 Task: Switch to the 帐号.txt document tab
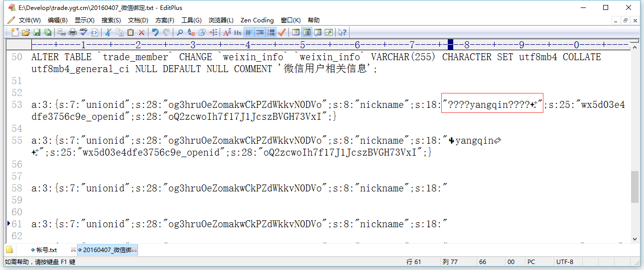point(46,250)
